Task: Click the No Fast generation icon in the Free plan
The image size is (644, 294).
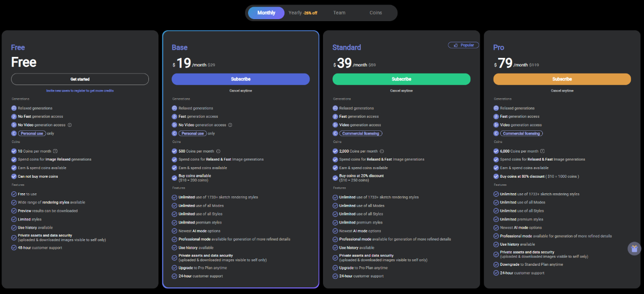Action: pyautogui.click(x=14, y=116)
